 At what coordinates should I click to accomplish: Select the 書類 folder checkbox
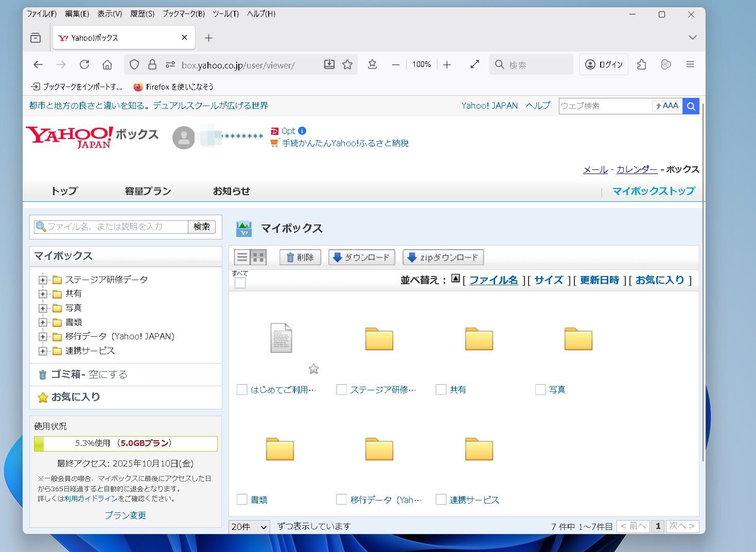(x=242, y=499)
